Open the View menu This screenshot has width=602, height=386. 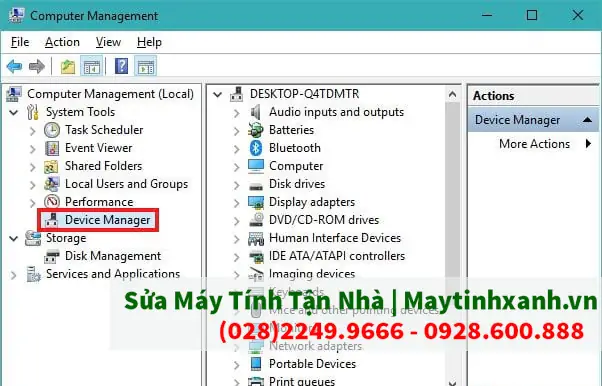[x=108, y=42]
